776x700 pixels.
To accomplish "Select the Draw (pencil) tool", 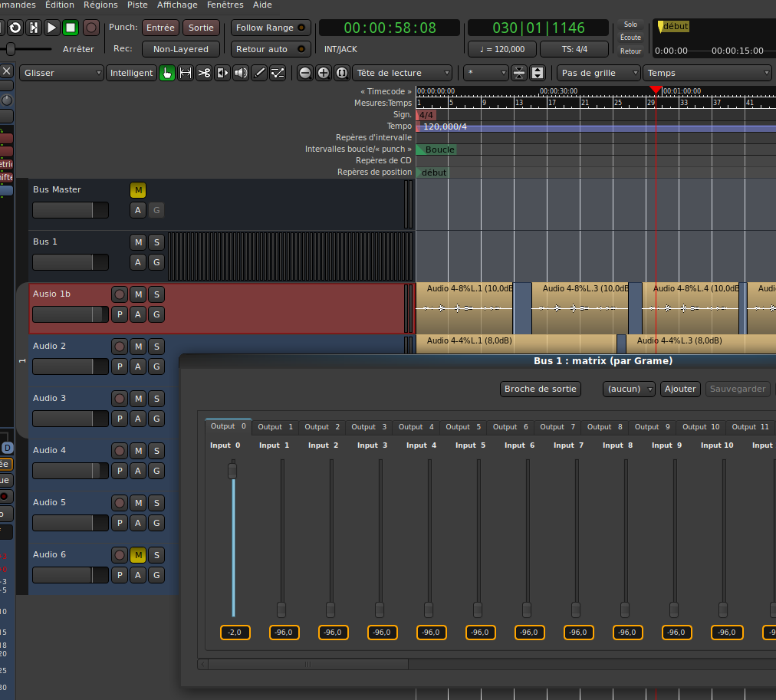I will pyautogui.click(x=259, y=74).
